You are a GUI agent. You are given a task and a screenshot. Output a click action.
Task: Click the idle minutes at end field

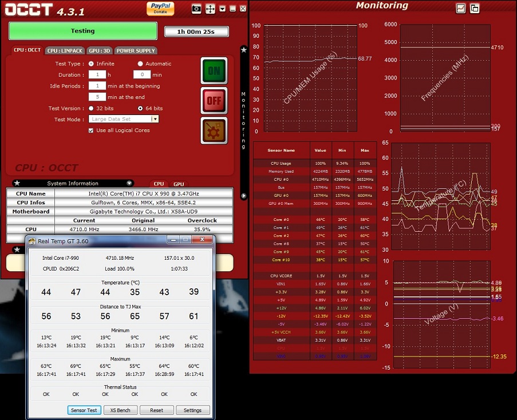[97, 97]
